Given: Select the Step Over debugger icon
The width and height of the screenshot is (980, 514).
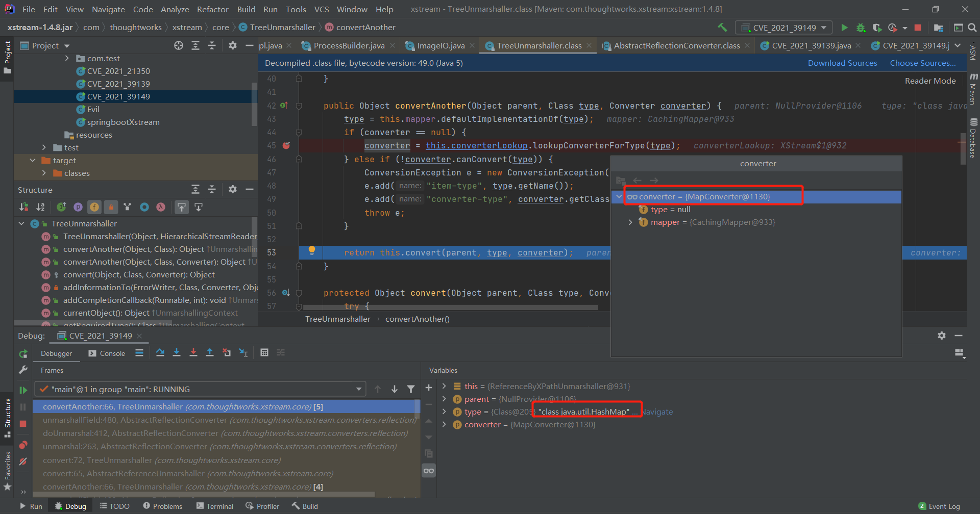Looking at the screenshot, I should pos(160,352).
